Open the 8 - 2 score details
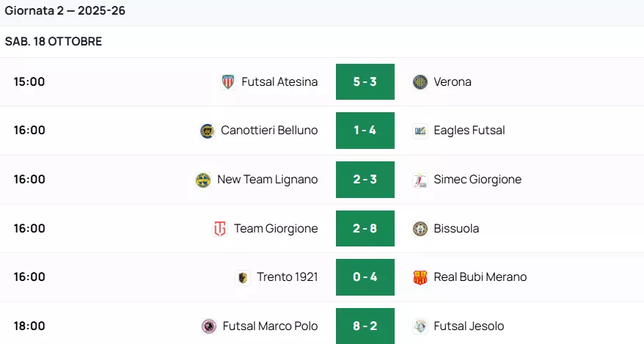The height and width of the screenshot is (344, 644). tap(365, 326)
